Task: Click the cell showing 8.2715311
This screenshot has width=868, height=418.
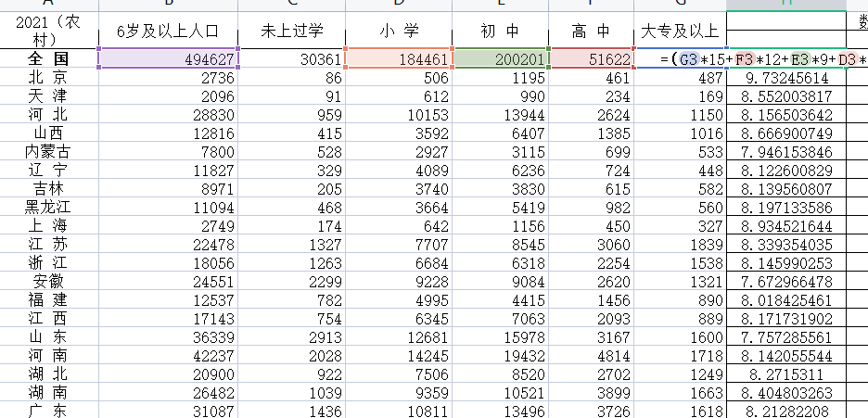Action: tap(786, 374)
